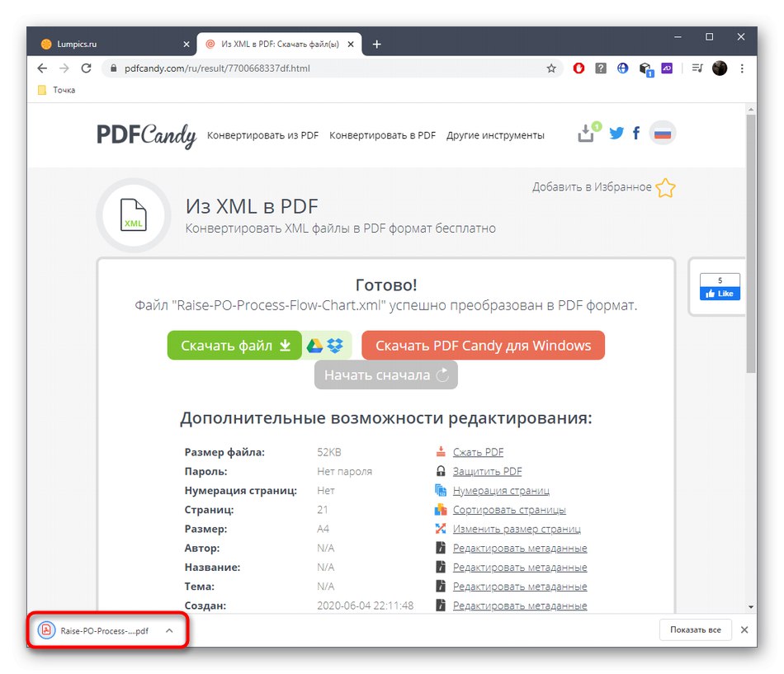The height and width of the screenshot is (674, 784).
Task: Click the PDFCandy logo
Action: coord(146,135)
